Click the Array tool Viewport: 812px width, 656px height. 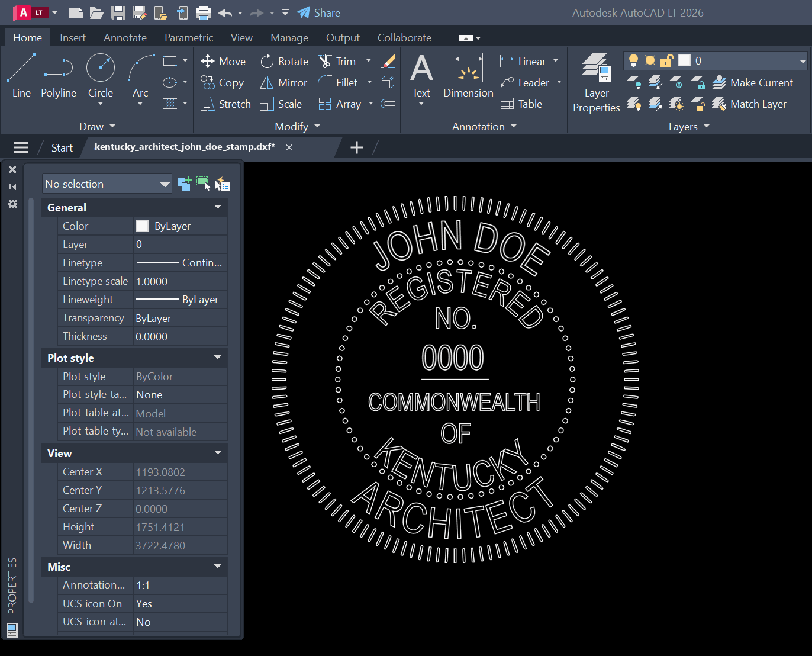[340, 104]
